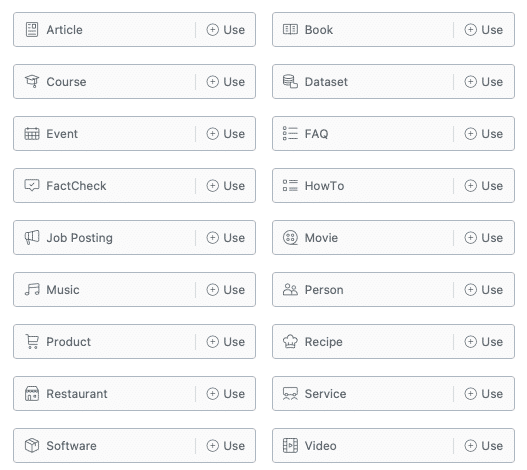Use the Video schema template

(x=484, y=445)
